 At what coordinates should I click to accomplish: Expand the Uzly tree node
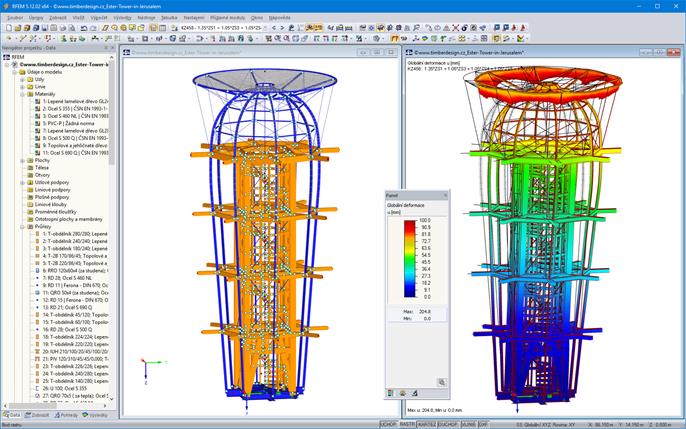pos(22,79)
